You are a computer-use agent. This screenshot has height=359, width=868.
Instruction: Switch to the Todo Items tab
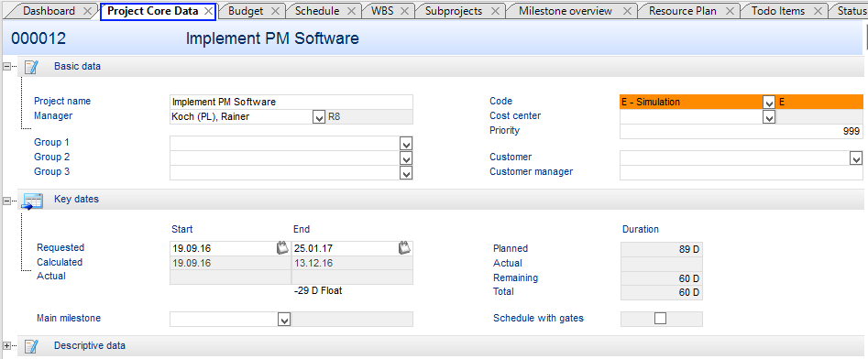[x=778, y=11]
